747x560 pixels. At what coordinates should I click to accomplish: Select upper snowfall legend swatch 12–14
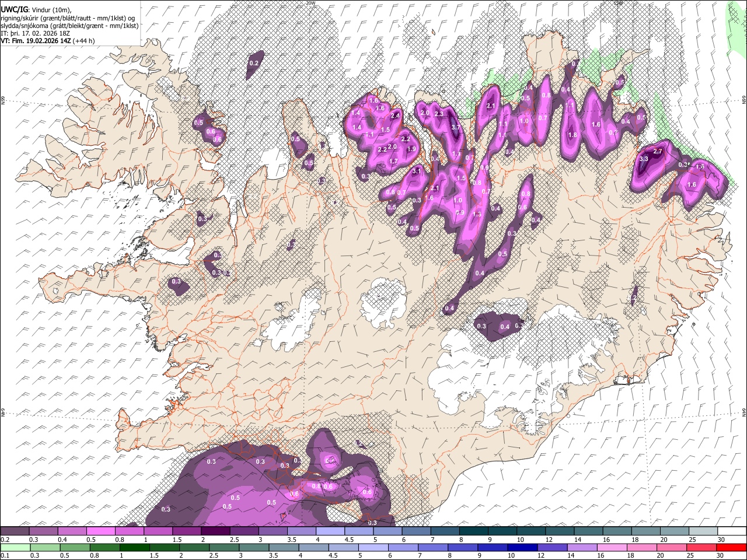click(x=560, y=531)
